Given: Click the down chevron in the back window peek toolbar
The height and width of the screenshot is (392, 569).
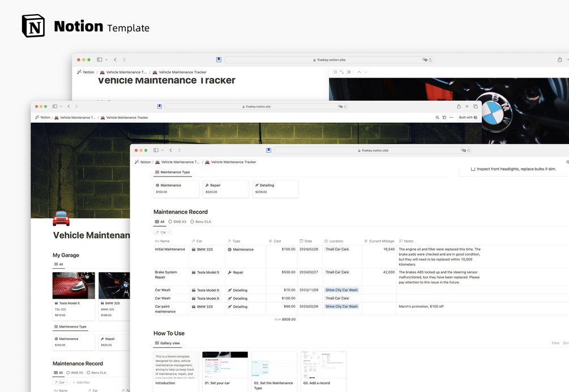Looking at the screenshot, I should point(366,72).
